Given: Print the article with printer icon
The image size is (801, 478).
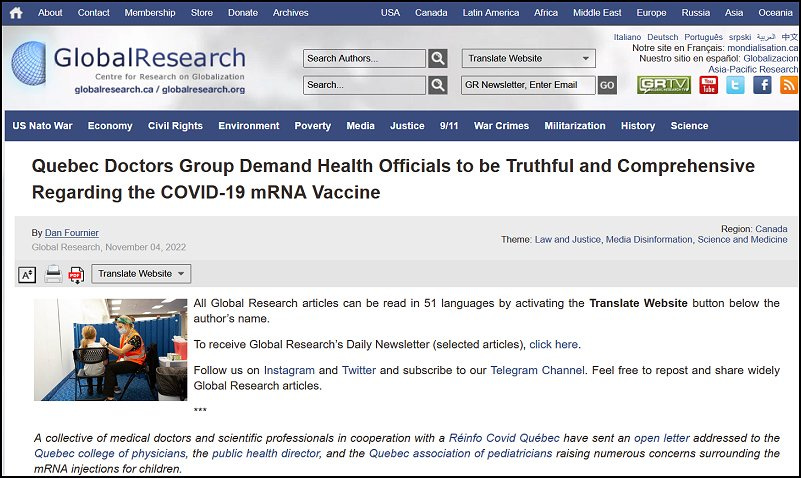Looking at the screenshot, I should click(x=53, y=274).
